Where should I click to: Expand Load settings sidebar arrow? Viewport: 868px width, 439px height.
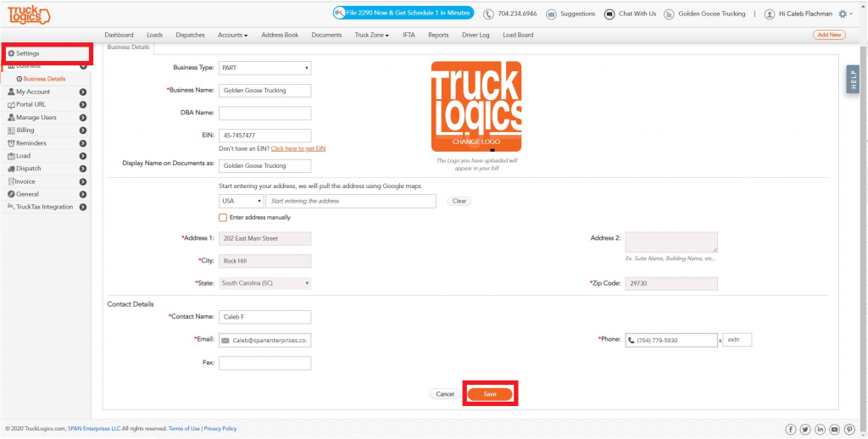pos(83,156)
